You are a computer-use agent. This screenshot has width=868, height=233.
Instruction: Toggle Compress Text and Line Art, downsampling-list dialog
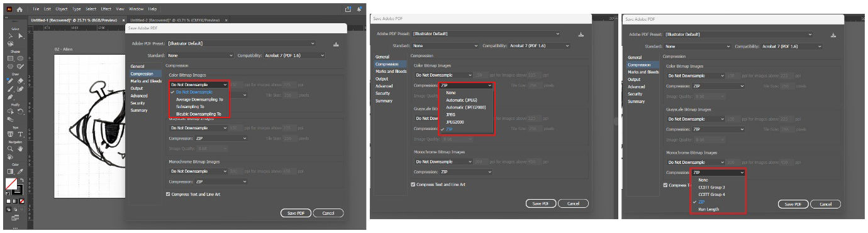(x=168, y=194)
